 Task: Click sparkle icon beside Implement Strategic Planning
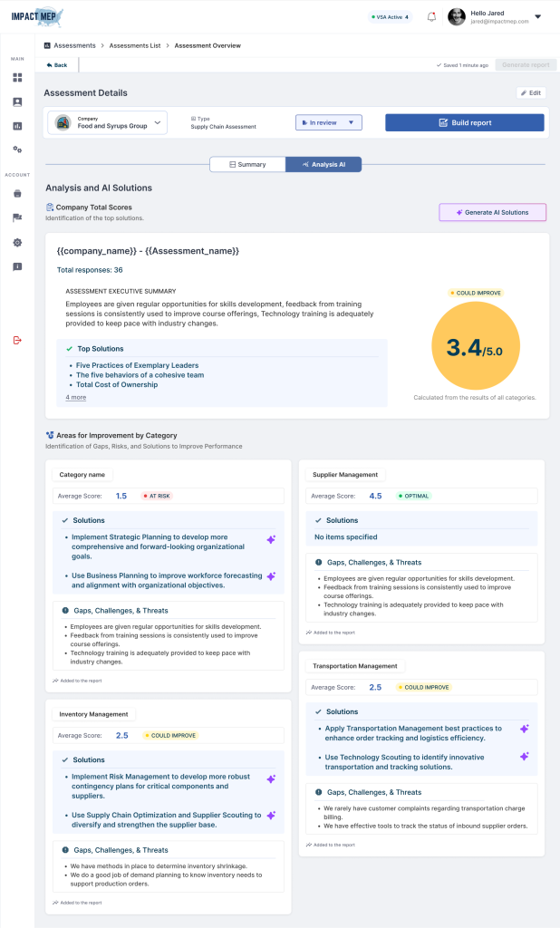point(270,540)
